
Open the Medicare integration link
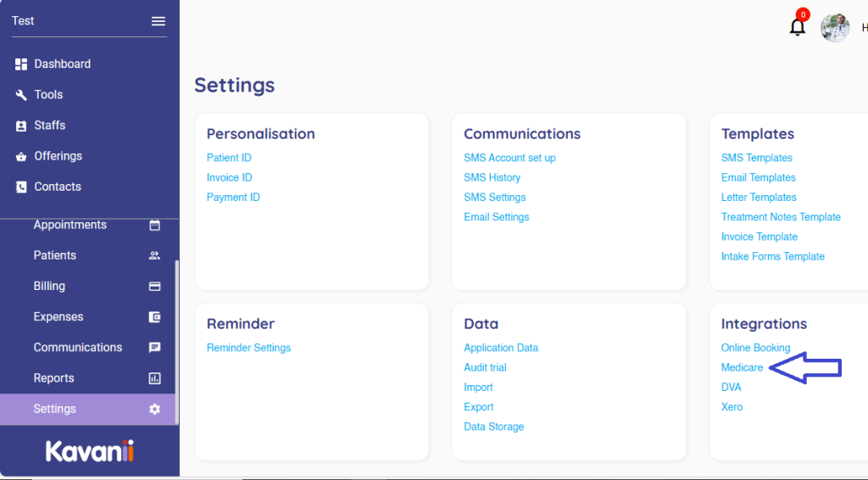(x=742, y=367)
